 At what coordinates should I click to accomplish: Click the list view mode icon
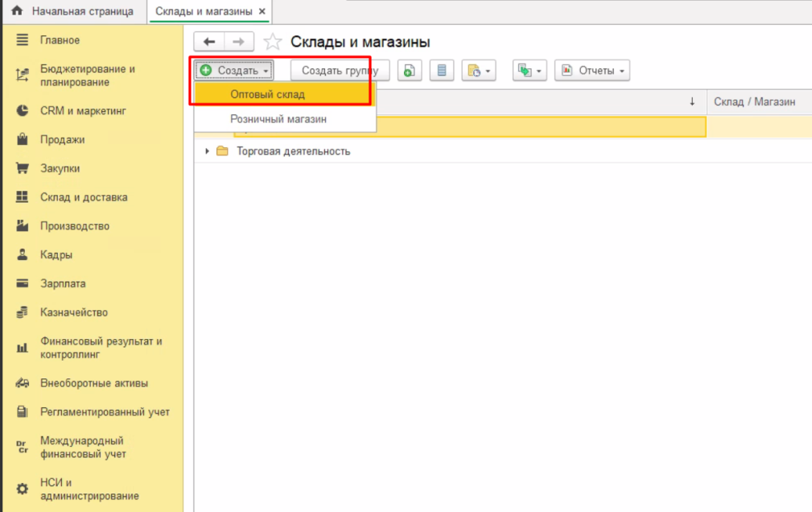click(441, 71)
